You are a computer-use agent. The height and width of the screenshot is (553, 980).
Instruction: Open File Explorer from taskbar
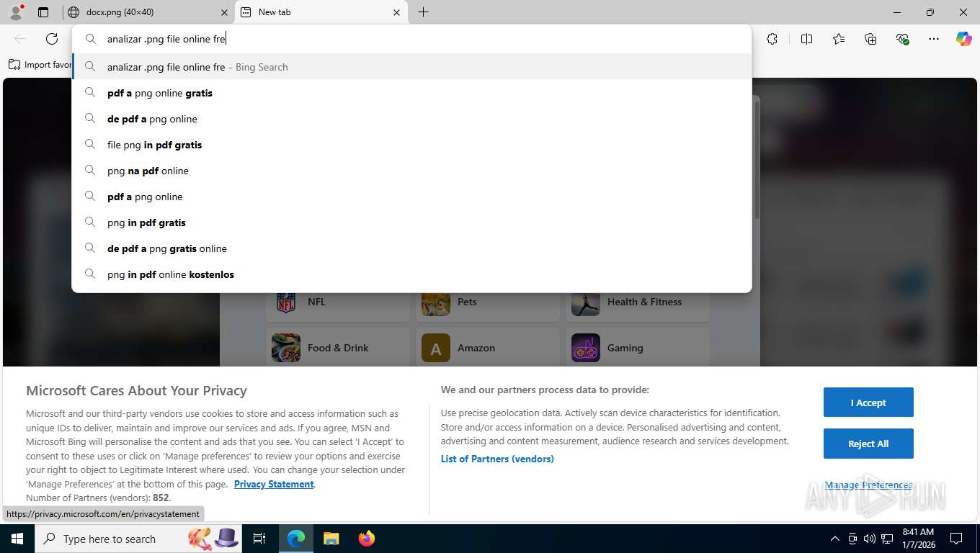coord(331,539)
